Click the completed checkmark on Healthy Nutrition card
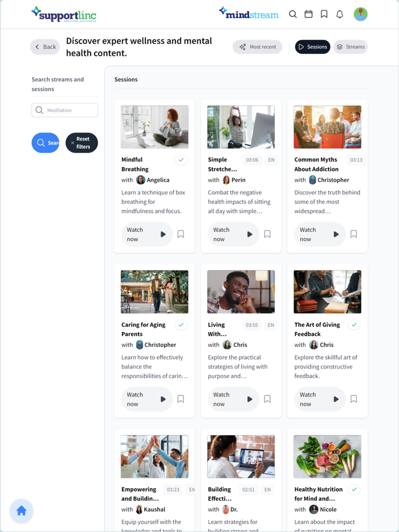 tap(354, 489)
